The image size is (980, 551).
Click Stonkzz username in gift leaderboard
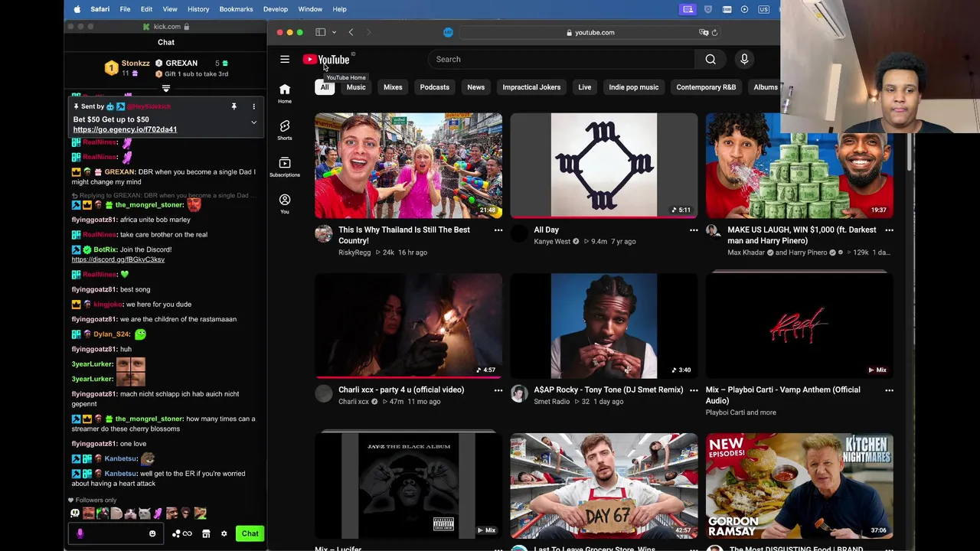click(136, 64)
